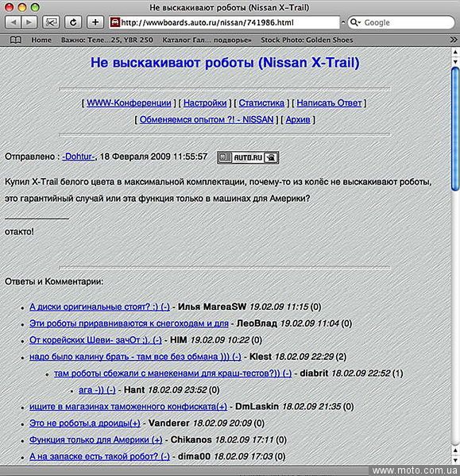Click the AUTO.RU badge icon
Screen dimensions: 460x476
(x=248, y=157)
